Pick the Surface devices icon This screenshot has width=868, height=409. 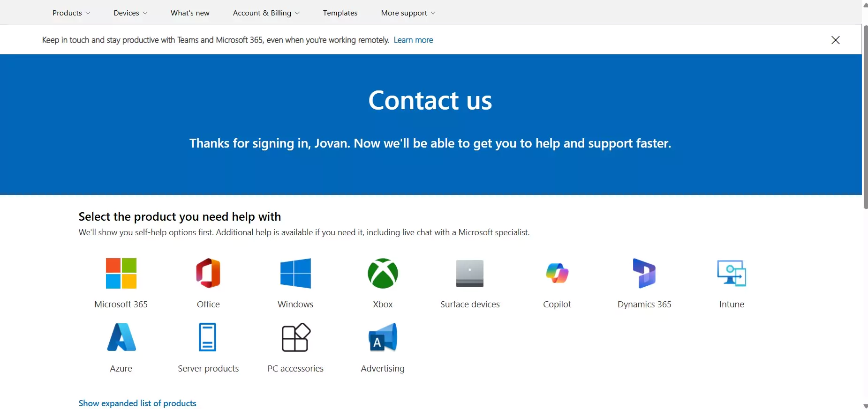470,273
